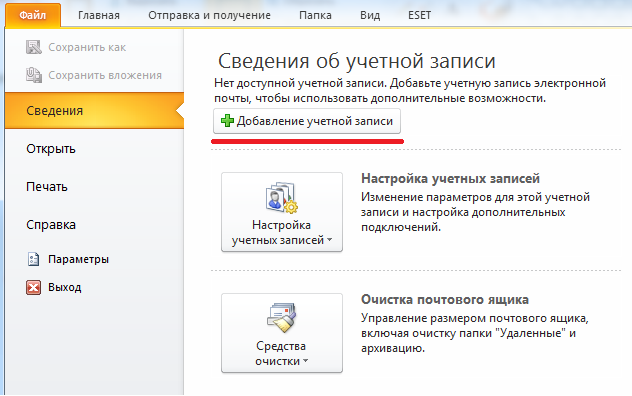The image size is (632, 396).
Task: Click the Параметры menu label
Action: click(78, 259)
